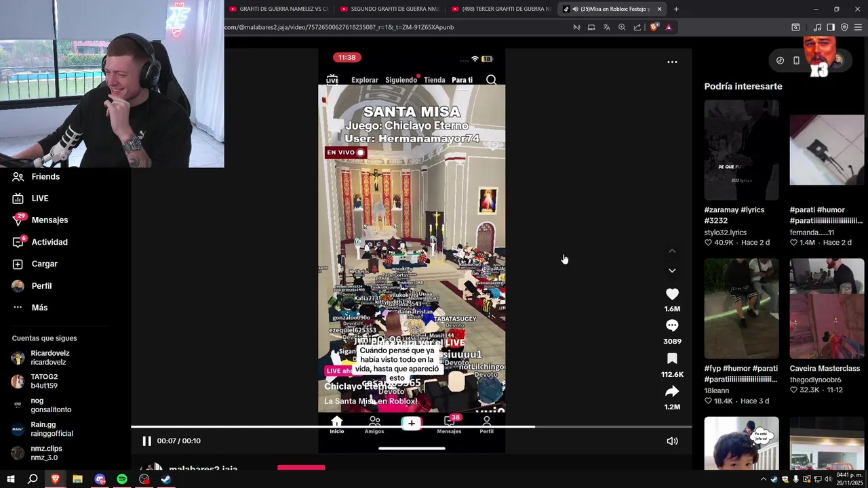This screenshot has height=488, width=868.
Task: Open Brave music playlist icon
Action: (818, 27)
